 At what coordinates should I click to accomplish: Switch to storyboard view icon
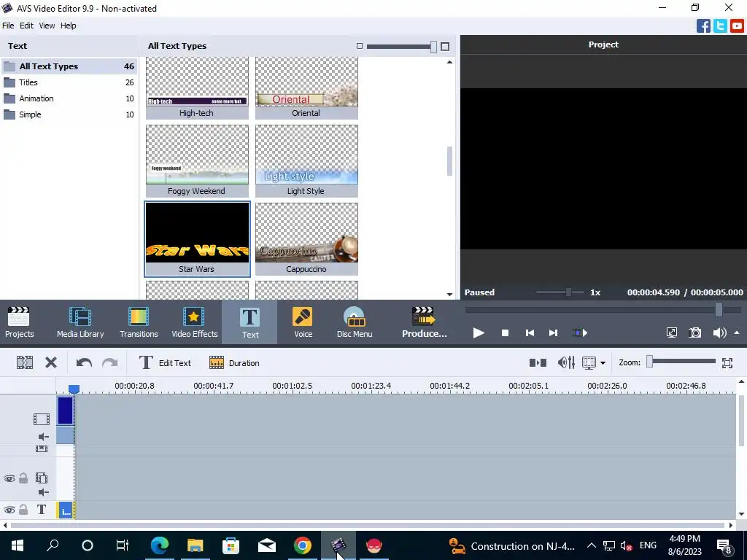tap(538, 363)
